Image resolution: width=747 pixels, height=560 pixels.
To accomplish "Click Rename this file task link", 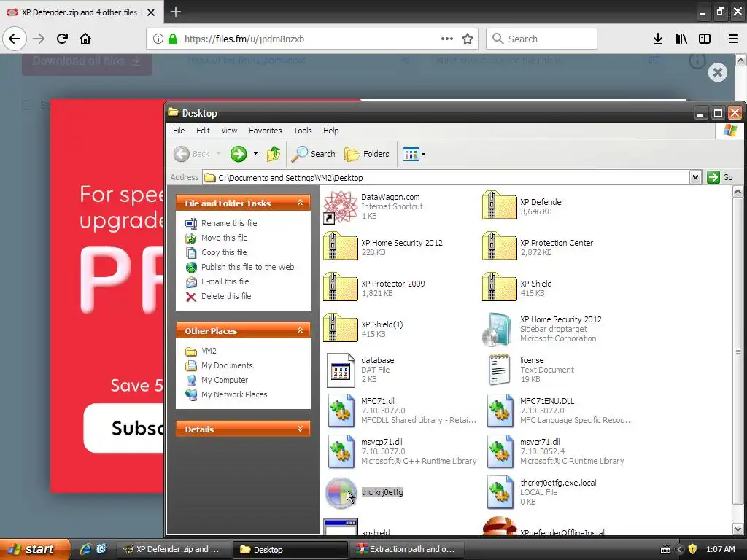I will point(228,223).
